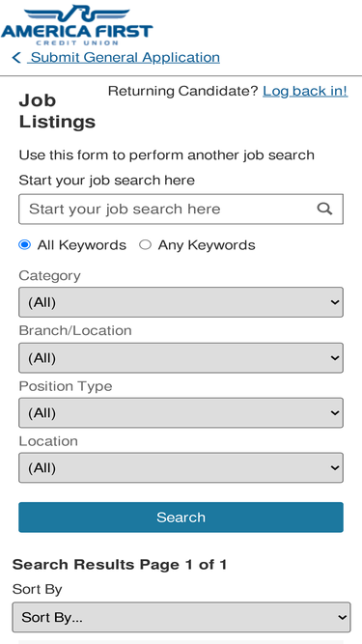Click the Sort By label text
362x644 pixels.
pos(37,590)
